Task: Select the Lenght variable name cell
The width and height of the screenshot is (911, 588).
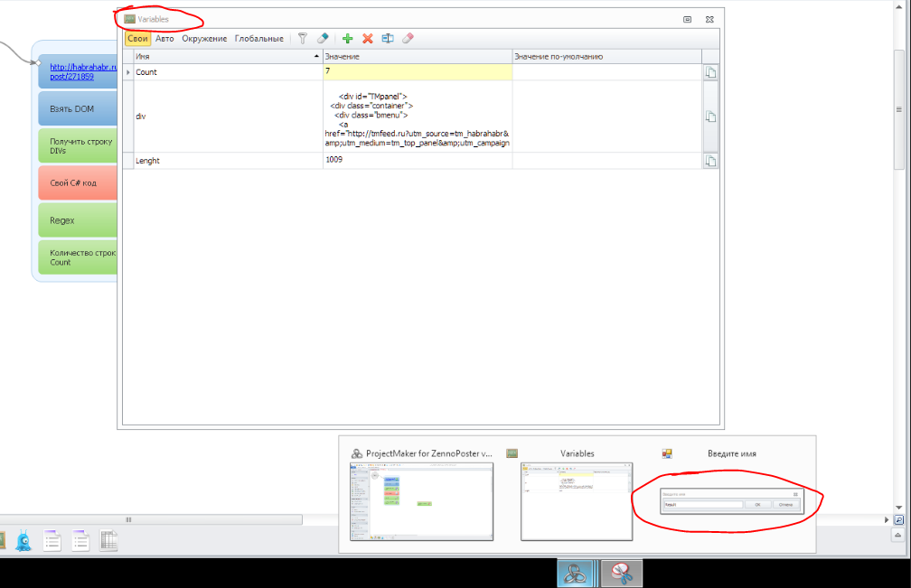Action: pyautogui.click(x=228, y=161)
